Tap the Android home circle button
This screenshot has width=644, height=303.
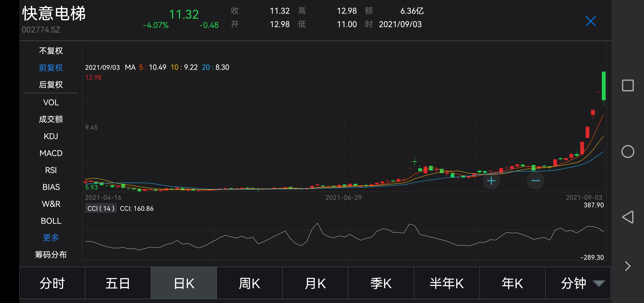point(628,151)
